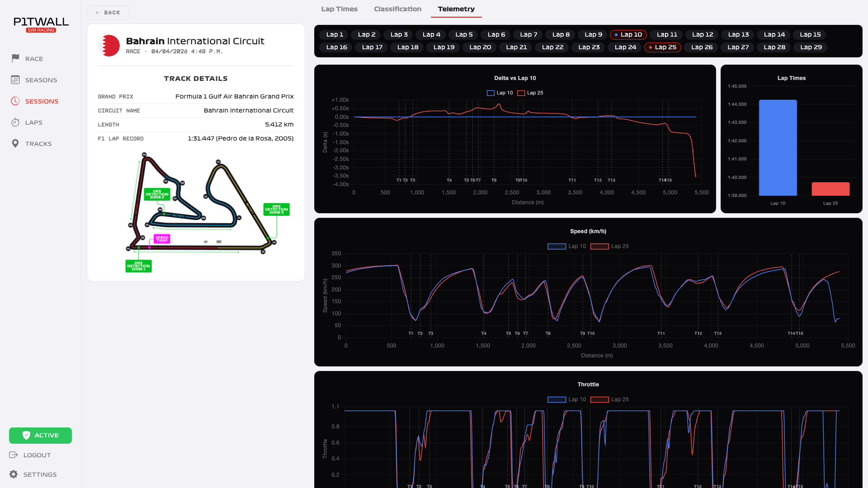
Task: Click the length value 5.412 km
Action: [279, 124]
